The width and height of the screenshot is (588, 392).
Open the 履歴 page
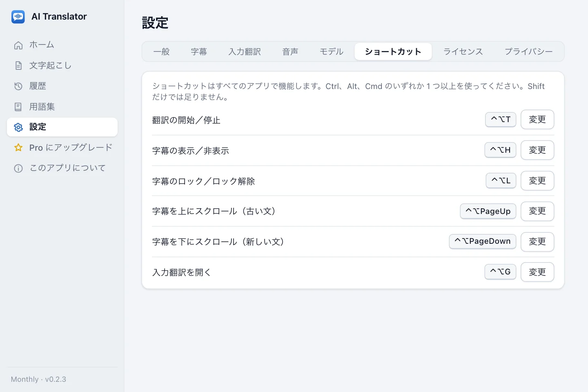pos(62,86)
